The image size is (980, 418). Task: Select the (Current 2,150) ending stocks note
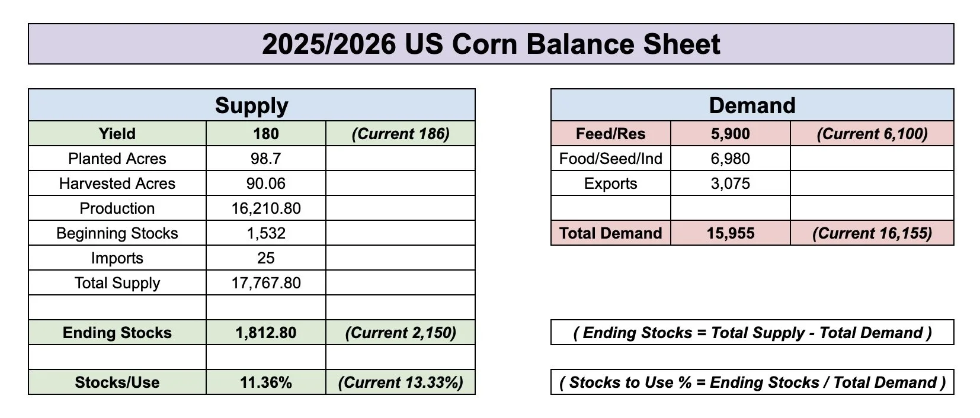pos(401,333)
